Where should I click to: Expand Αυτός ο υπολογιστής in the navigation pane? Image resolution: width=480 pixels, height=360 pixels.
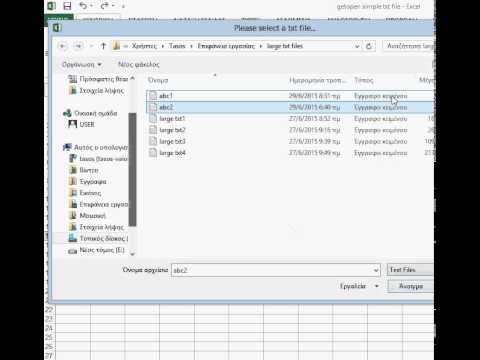coord(96,147)
